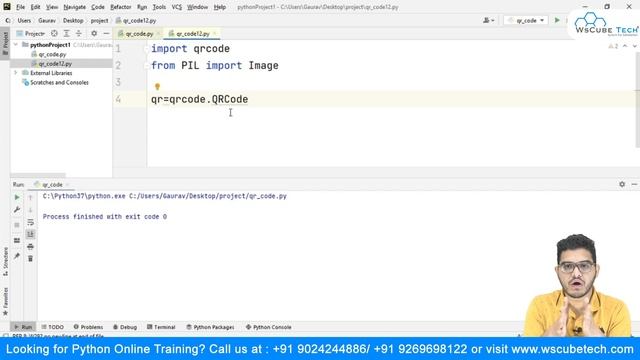Open the TODO tool window tab
The image size is (640, 360).
point(53,327)
